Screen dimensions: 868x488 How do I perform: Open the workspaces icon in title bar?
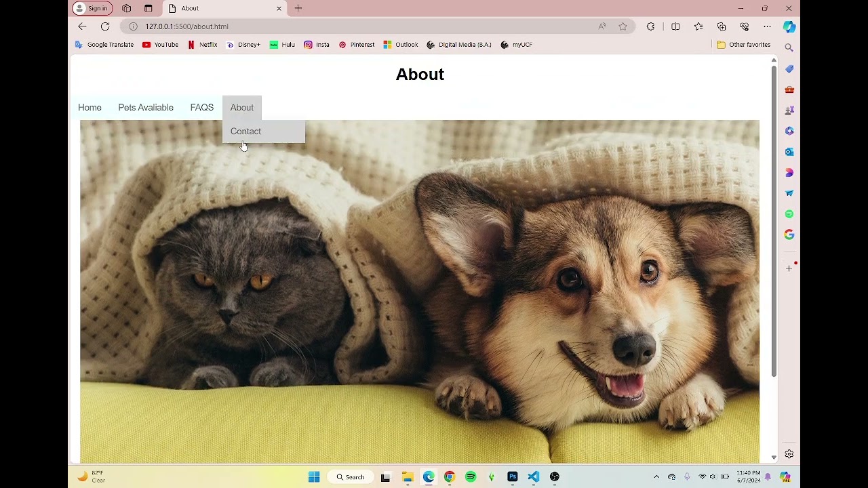pyautogui.click(x=127, y=9)
